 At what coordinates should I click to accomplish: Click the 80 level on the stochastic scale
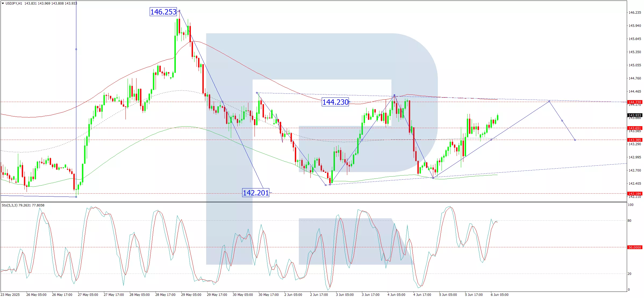point(629,221)
